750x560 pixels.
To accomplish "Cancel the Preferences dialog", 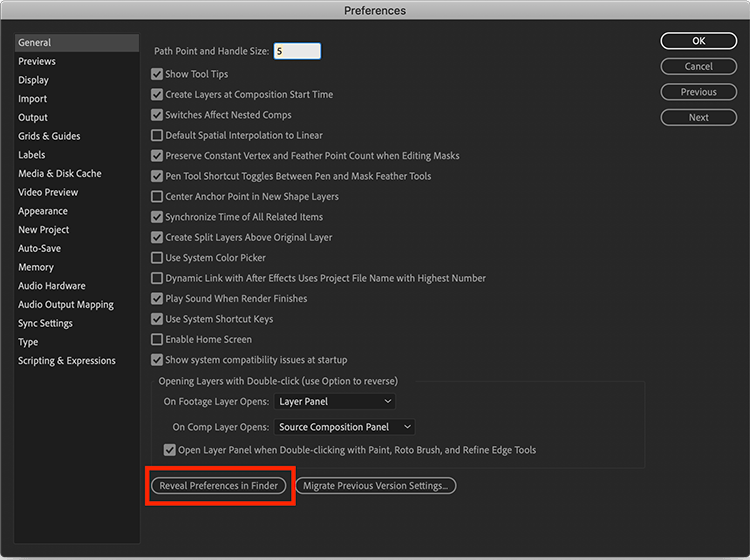I will 699,66.
